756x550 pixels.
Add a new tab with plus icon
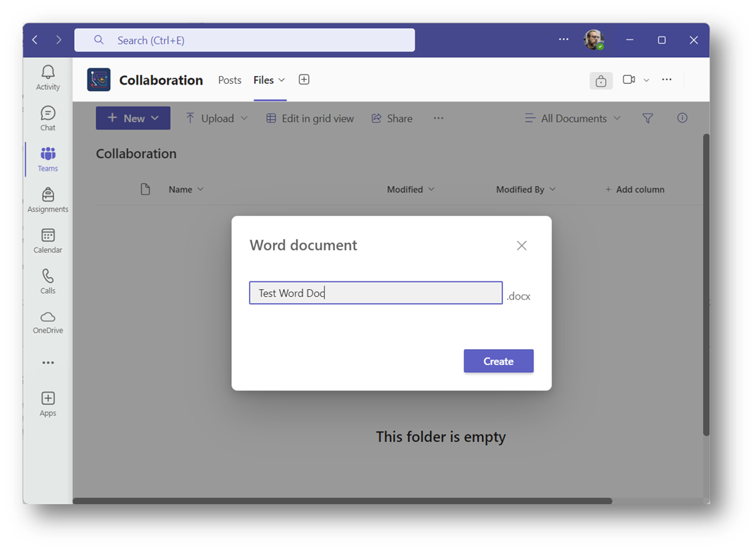point(304,80)
